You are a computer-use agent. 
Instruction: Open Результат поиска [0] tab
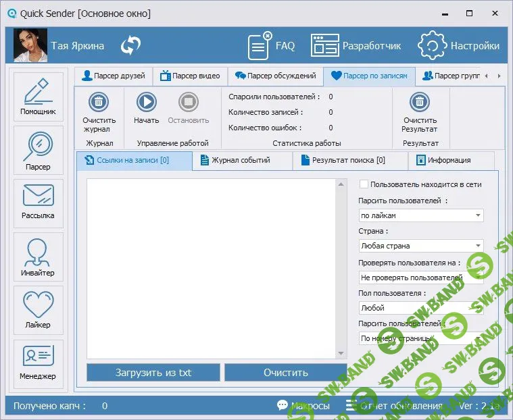(x=350, y=161)
